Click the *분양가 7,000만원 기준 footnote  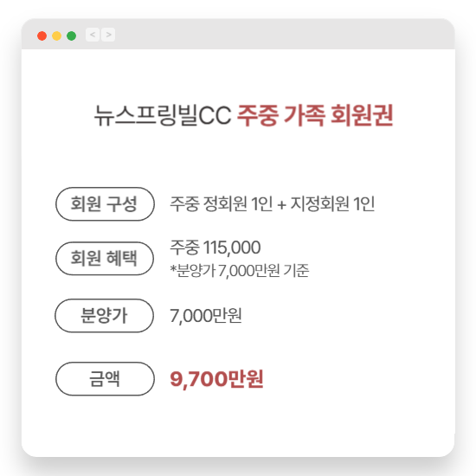(240, 270)
